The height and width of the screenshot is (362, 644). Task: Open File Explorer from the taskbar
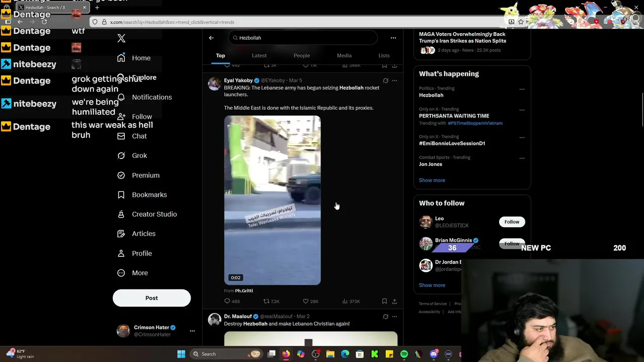[330, 354]
